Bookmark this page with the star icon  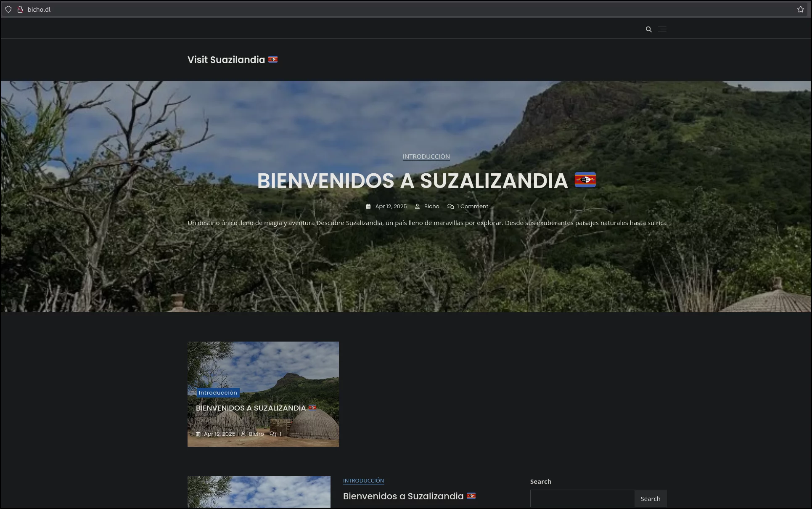click(800, 9)
